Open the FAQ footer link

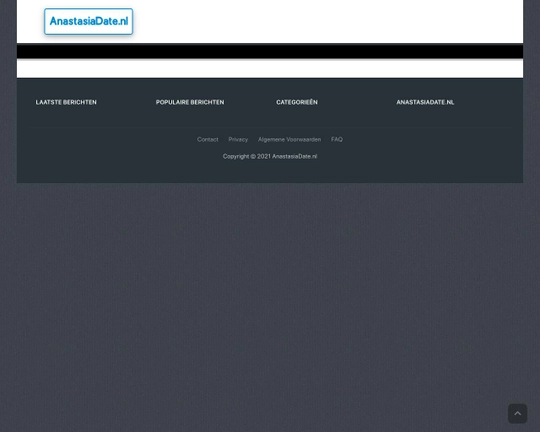[x=337, y=140]
